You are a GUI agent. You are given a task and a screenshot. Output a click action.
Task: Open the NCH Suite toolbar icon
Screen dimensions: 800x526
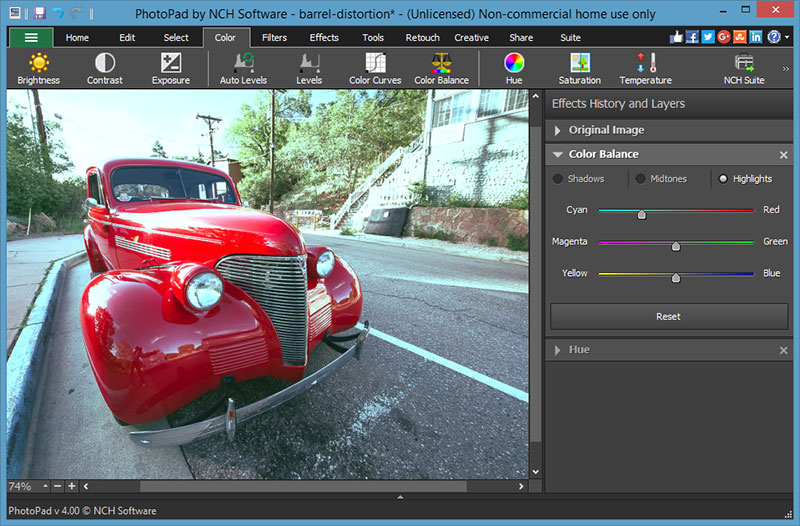click(744, 63)
